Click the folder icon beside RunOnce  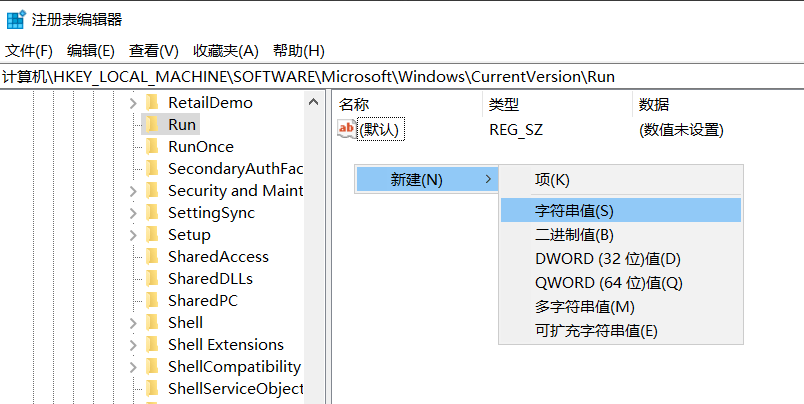click(x=152, y=146)
